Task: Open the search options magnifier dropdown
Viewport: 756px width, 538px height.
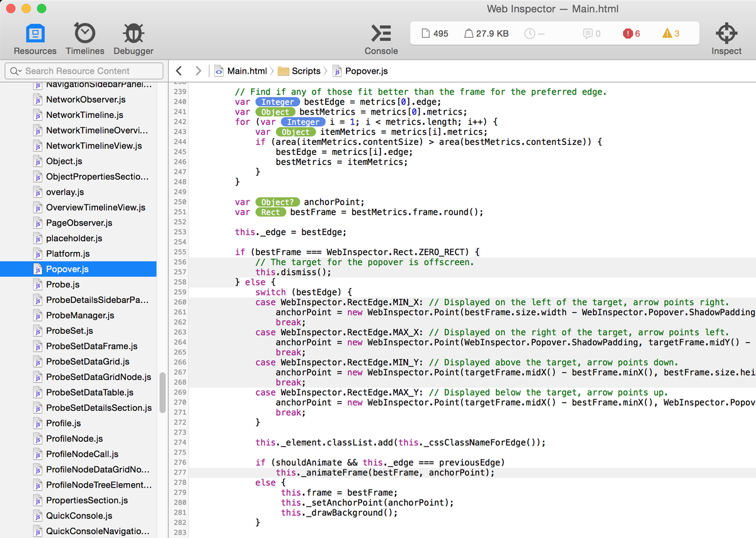Action: (x=14, y=71)
